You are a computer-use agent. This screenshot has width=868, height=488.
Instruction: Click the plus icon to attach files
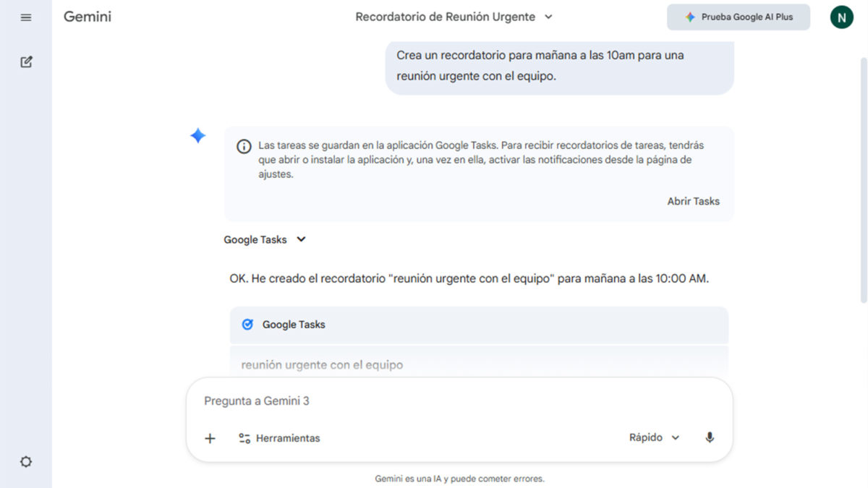(x=210, y=438)
